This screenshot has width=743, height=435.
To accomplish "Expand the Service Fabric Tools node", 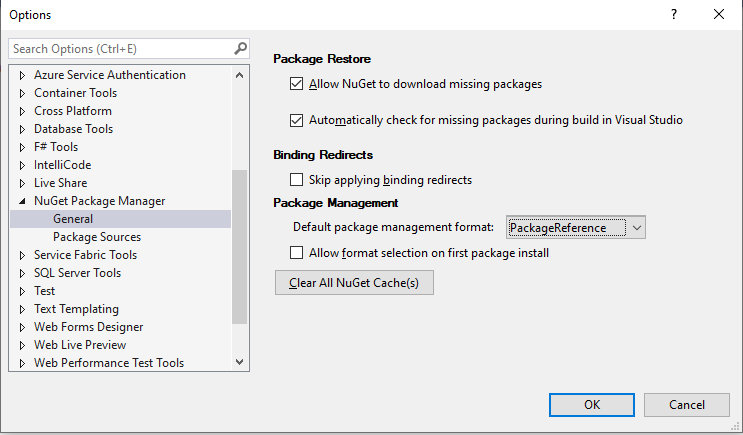I will [22, 255].
